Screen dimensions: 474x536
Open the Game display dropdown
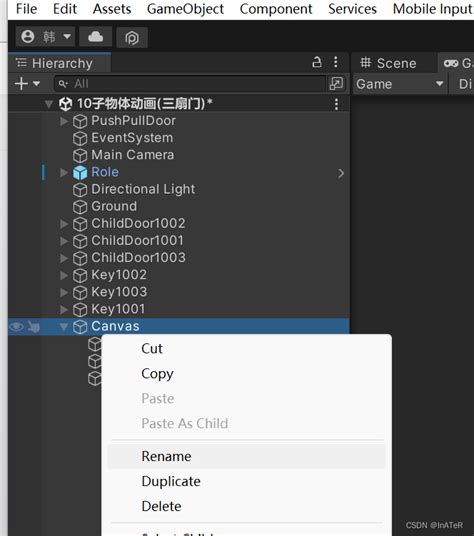399,84
